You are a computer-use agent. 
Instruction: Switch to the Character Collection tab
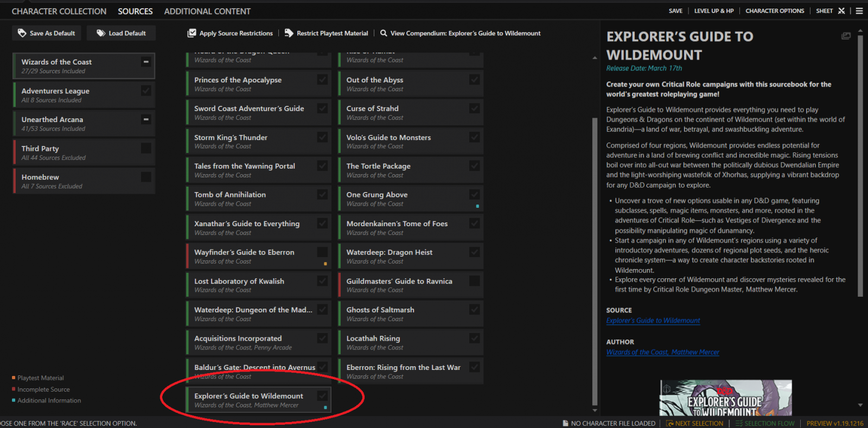point(59,11)
